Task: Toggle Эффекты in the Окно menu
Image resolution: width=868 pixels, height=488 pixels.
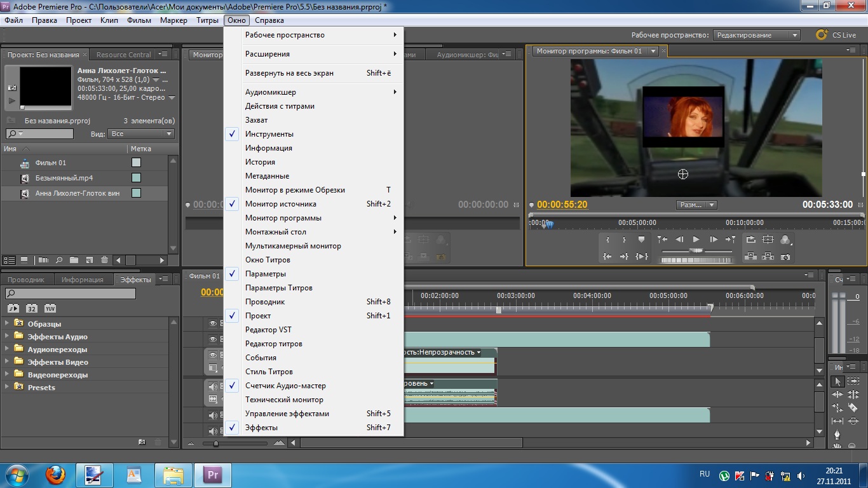Action: 314,428
